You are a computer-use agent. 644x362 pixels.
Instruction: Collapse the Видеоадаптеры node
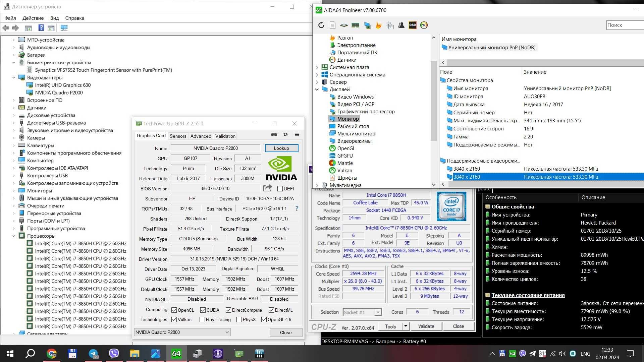(x=14, y=77)
